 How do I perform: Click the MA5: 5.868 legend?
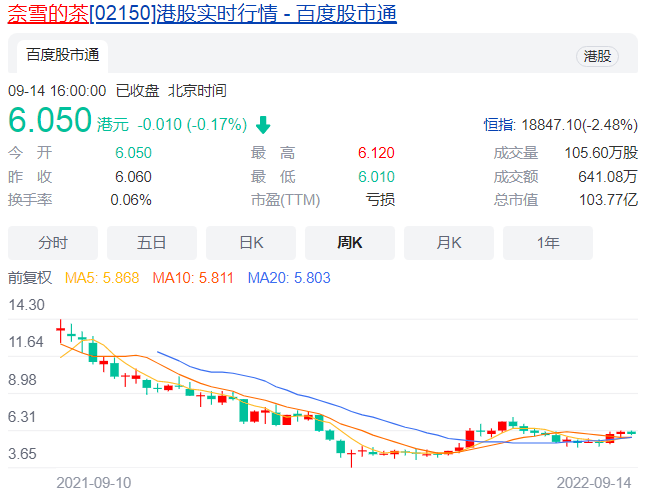(x=102, y=278)
